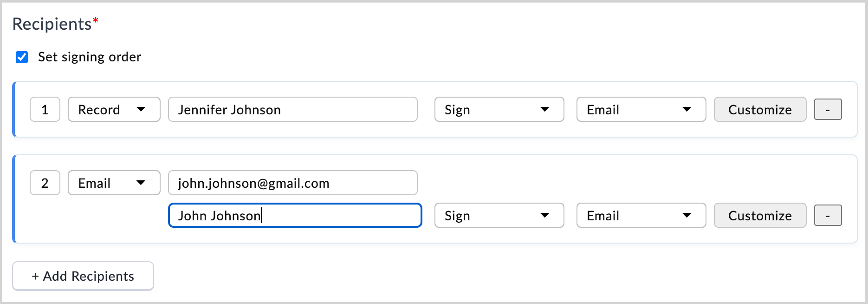Open the Sign action dropdown for Jennifer Johnson
The width and height of the screenshot is (868, 304).
(x=499, y=110)
